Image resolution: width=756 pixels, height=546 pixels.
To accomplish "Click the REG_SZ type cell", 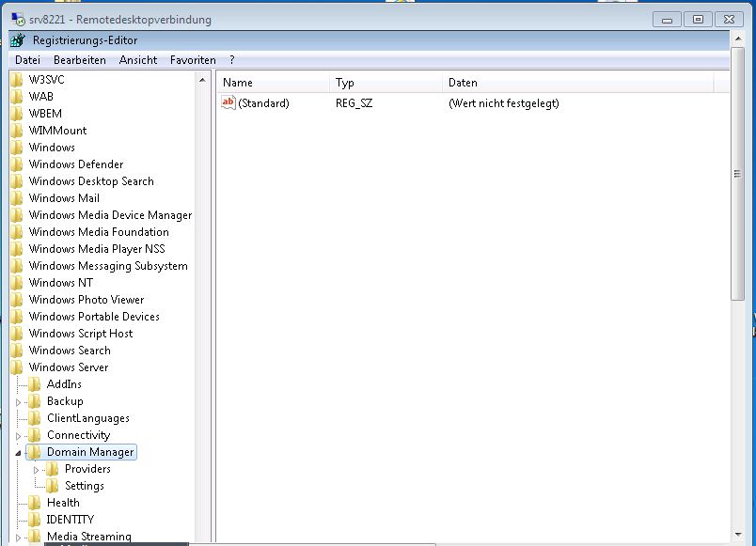I will 354,103.
